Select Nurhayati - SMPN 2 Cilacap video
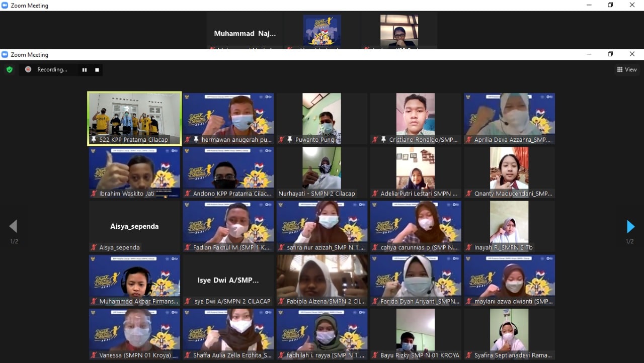The height and width of the screenshot is (363, 644). point(321,170)
